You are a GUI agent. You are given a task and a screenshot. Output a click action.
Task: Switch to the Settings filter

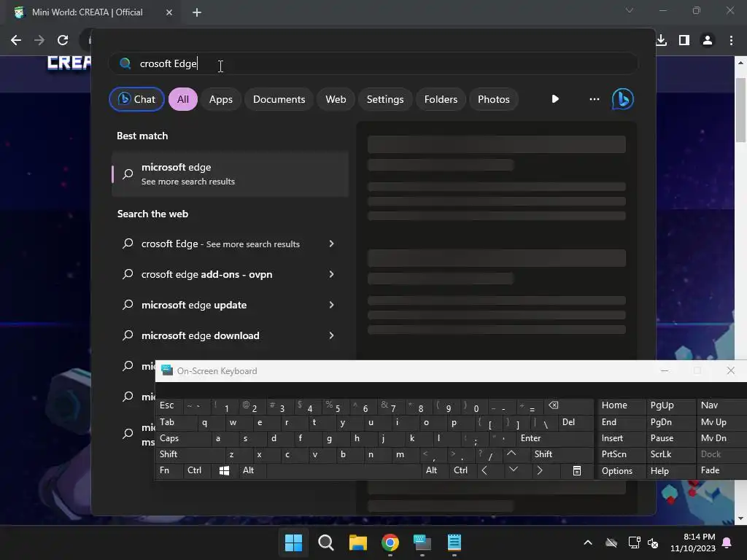(x=385, y=99)
